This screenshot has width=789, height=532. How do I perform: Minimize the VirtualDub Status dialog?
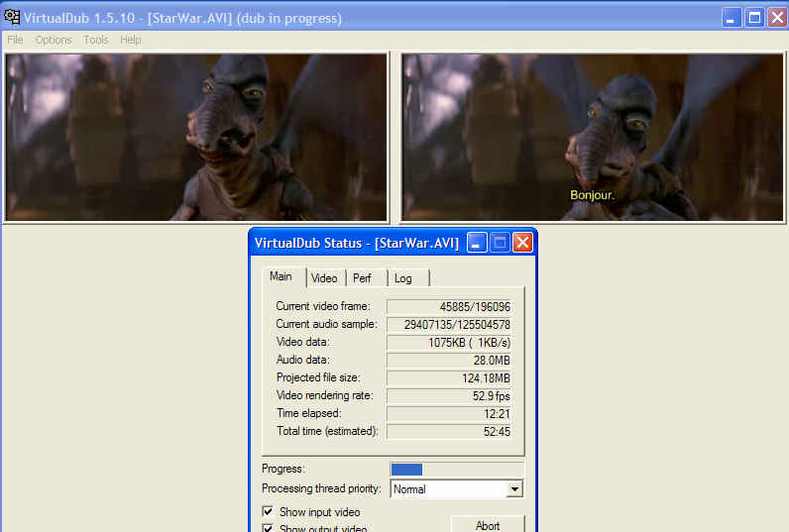point(476,243)
